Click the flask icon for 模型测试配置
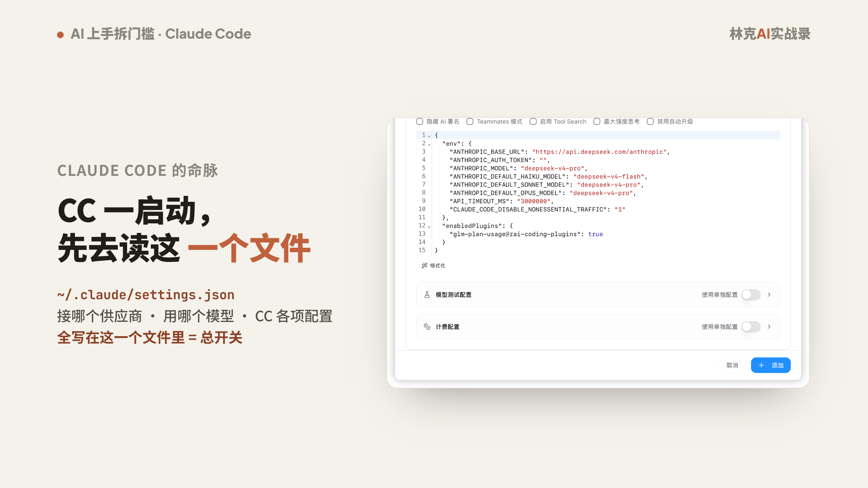The image size is (868, 488). coord(427,295)
